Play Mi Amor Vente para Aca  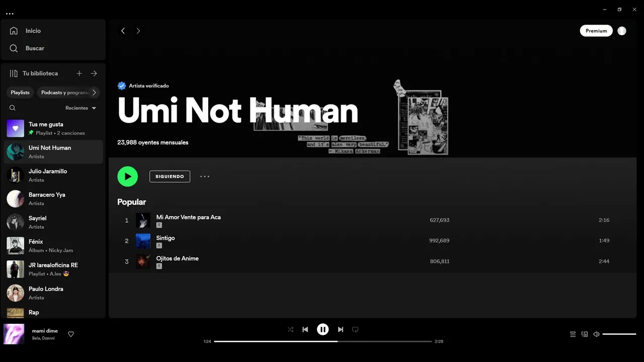click(x=372, y=220)
